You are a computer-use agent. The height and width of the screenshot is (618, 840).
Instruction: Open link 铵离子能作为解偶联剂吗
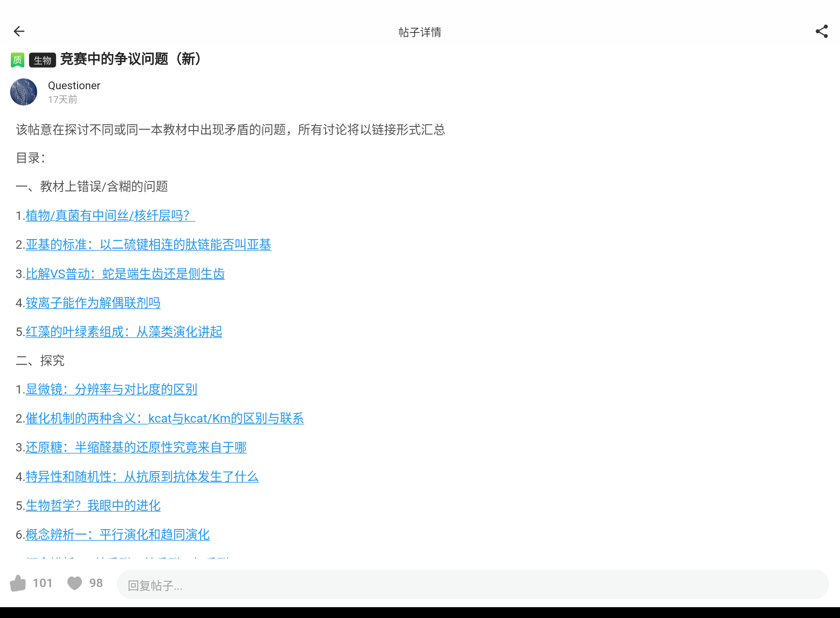(93, 303)
